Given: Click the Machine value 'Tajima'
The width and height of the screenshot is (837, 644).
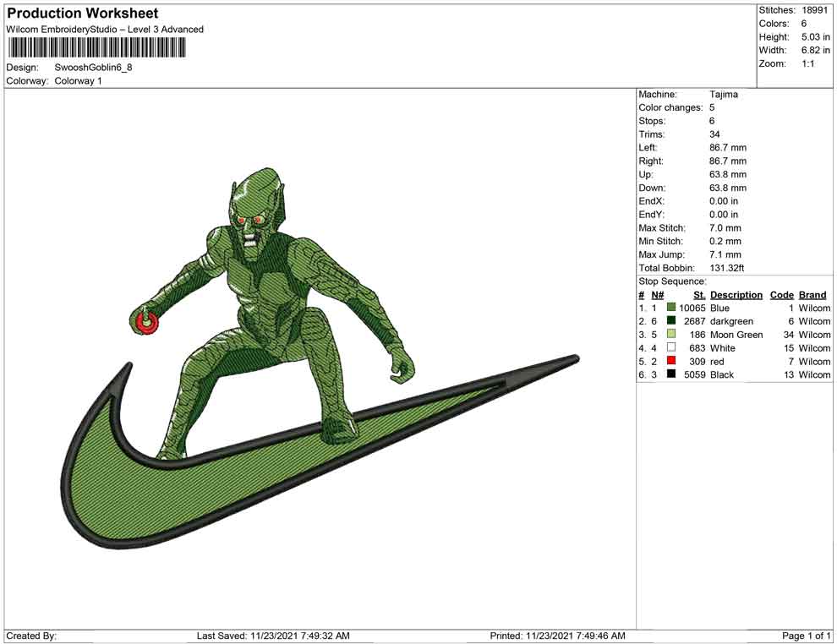Looking at the screenshot, I should (x=724, y=95).
